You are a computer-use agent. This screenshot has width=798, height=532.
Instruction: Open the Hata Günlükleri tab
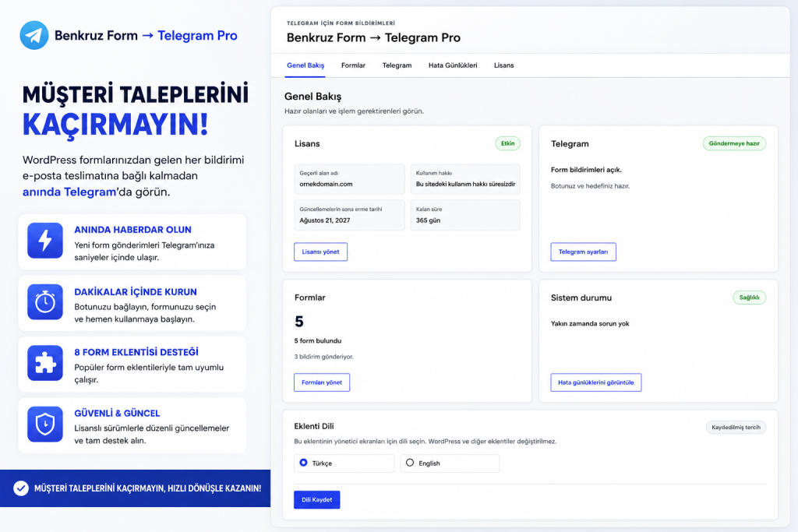[453, 65]
